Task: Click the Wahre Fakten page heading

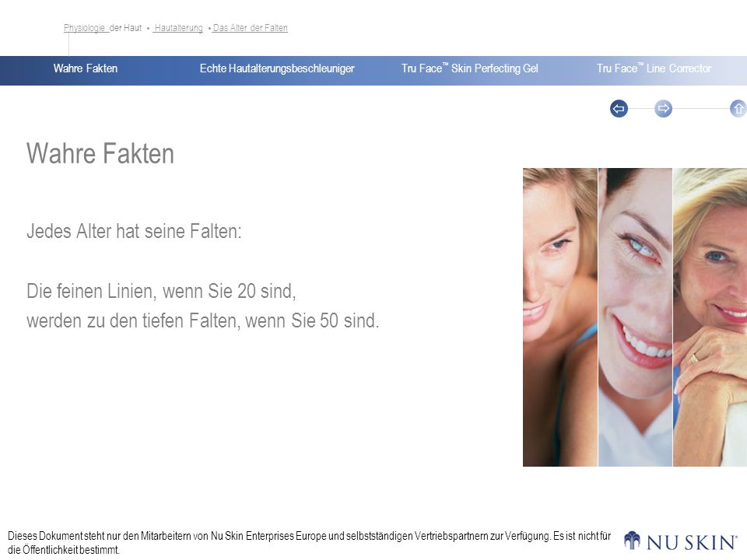Action: [x=100, y=153]
